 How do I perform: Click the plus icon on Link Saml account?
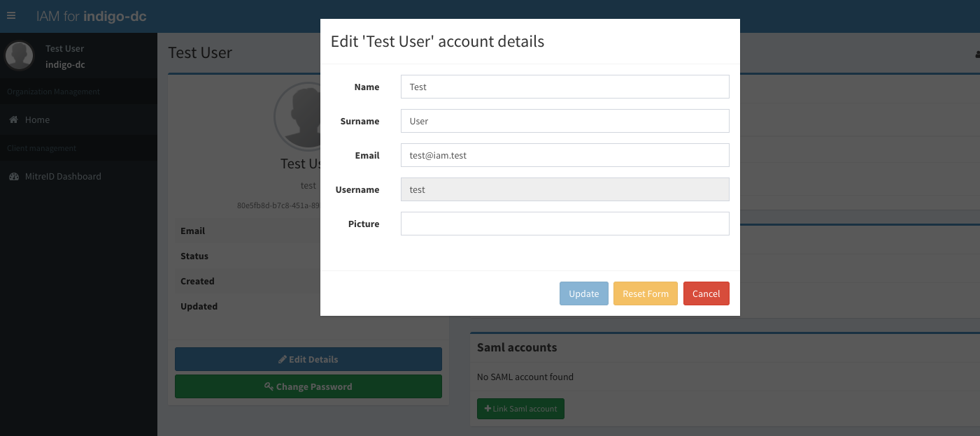pyautogui.click(x=488, y=409)
